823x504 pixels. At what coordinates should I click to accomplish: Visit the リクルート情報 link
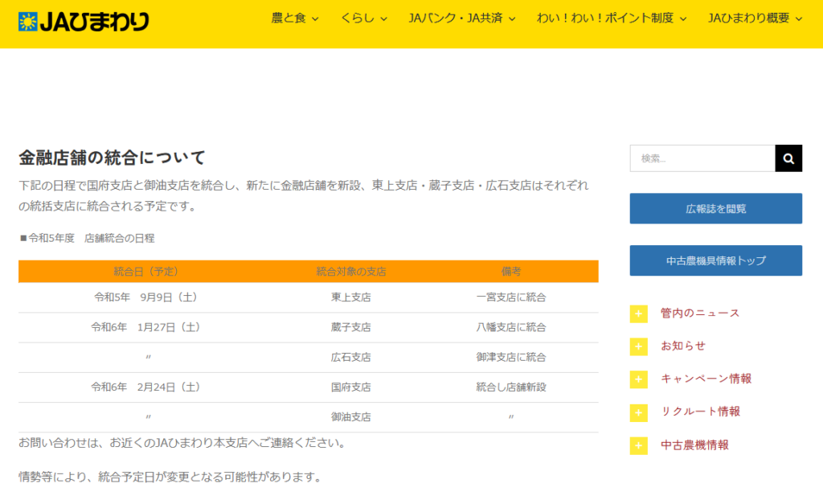coord(700,412)
